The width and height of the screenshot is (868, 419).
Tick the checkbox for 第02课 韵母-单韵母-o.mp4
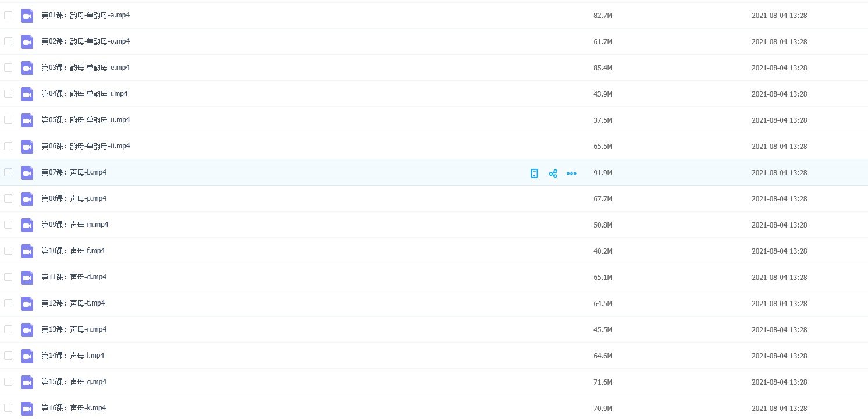(8, 41)
